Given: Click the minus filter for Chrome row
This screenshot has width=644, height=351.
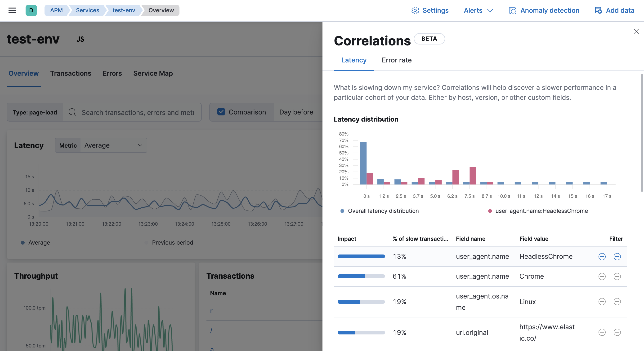Looking at the screenshot, I should click(x=617, y=276).
